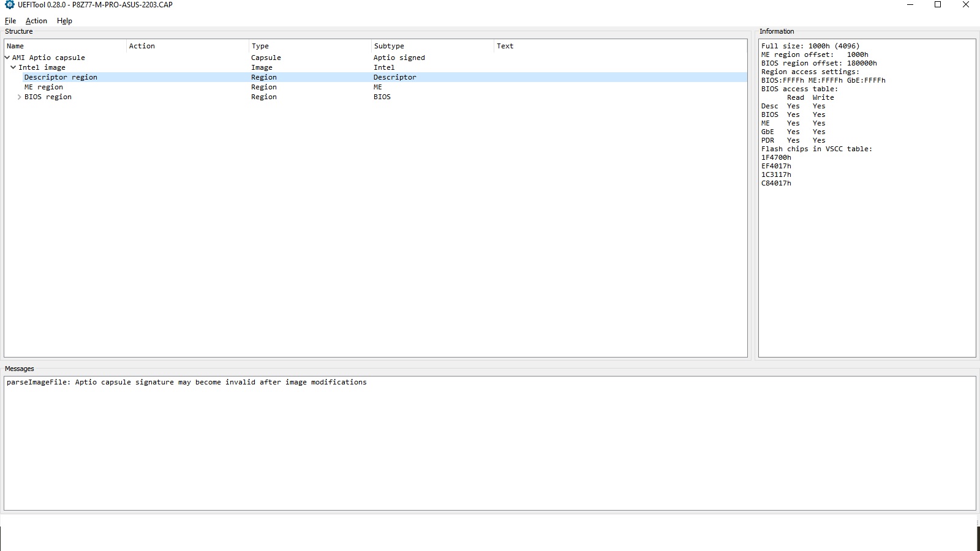Click the 'ME' subtype cell

click(378, 87)
